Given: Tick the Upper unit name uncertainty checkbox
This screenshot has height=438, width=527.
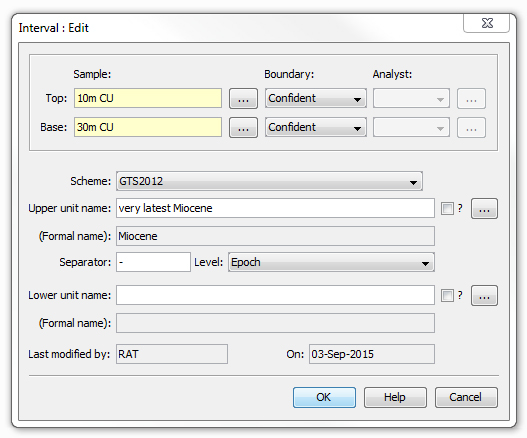Looking at the screenshot, I should (447, 208).
